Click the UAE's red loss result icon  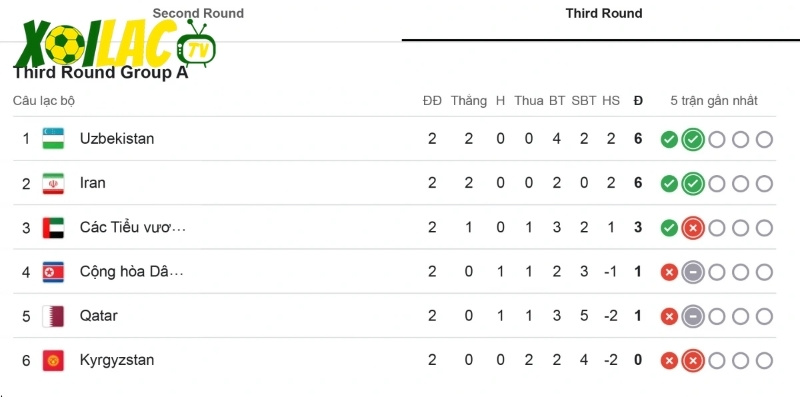(x=693, y=228)
